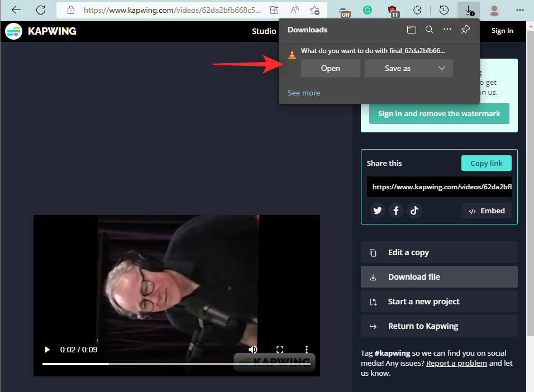The height and width of the screenshot is (392, 534).
Task: Open the downloaded final_62da2bfb66 file
Action: [x=330, y=68]
